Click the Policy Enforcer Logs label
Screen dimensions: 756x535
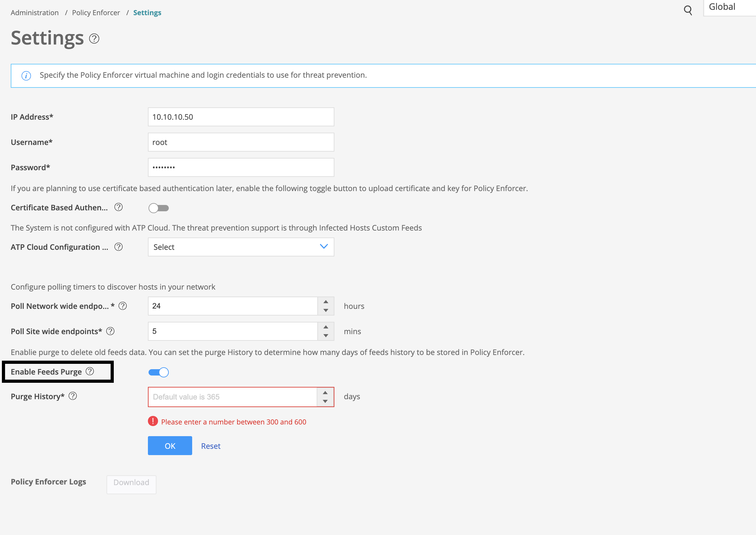click(48, 482)
